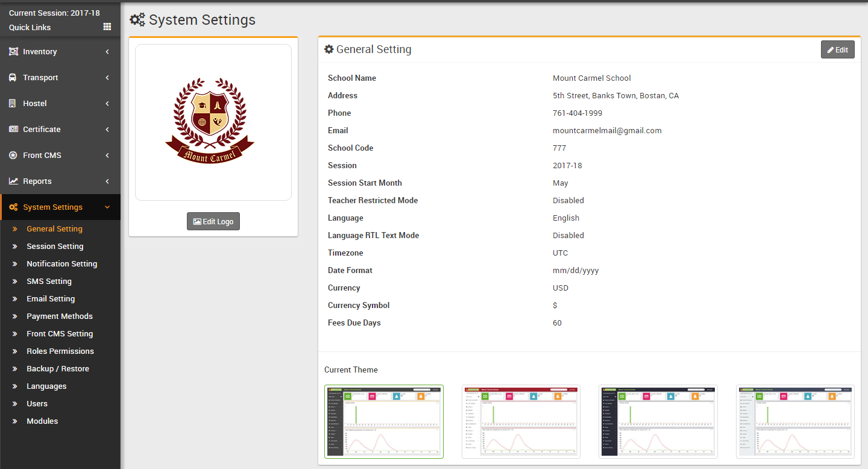Expand the Reports menu arrow

107,181
